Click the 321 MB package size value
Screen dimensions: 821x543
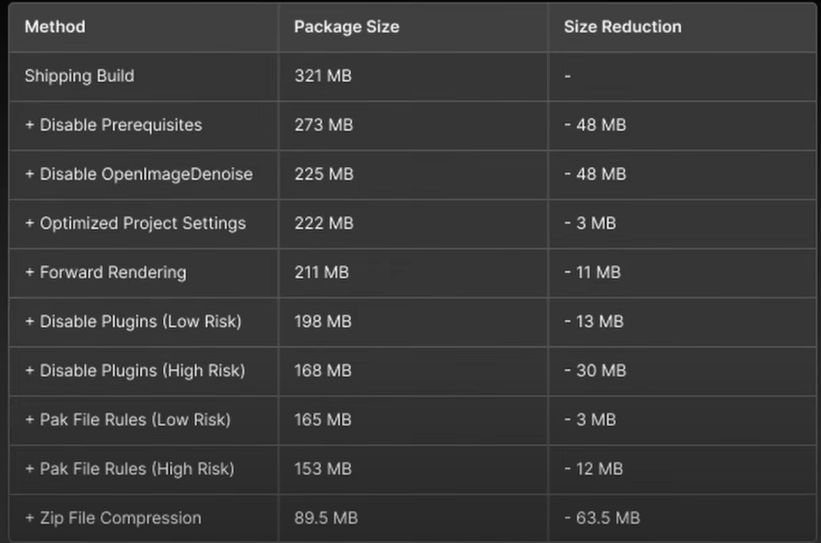323,76
